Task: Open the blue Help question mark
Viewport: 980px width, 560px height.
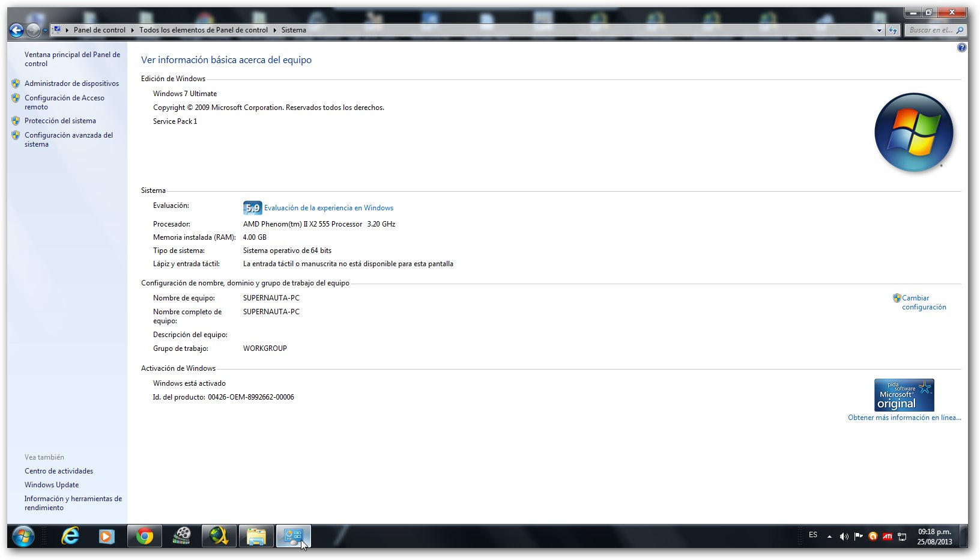Action: (961, 47)
